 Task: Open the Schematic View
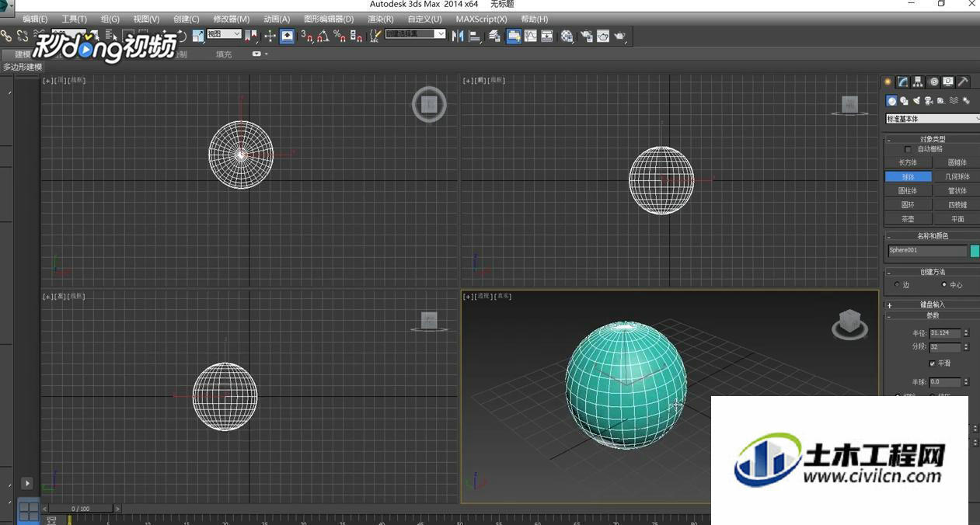coord(547,36)
